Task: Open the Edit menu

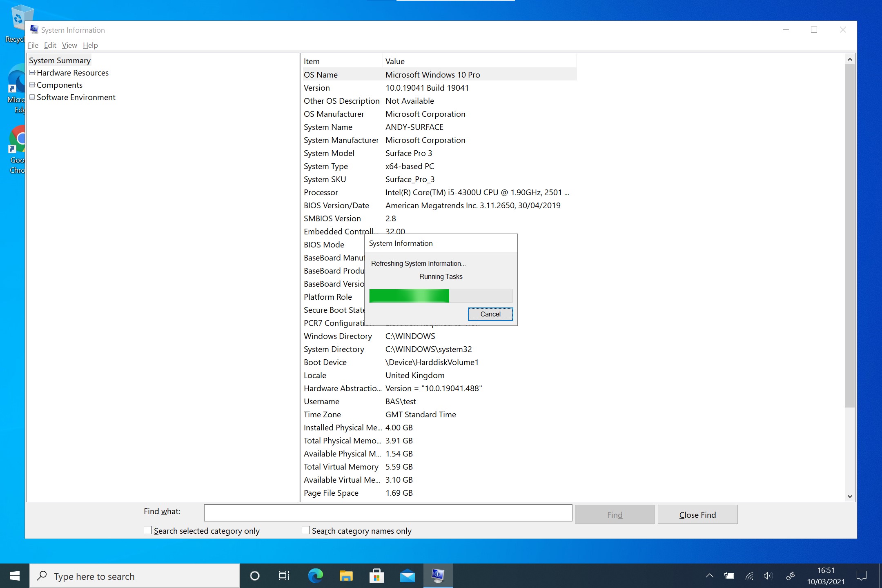Action: [x=50, y=45]
